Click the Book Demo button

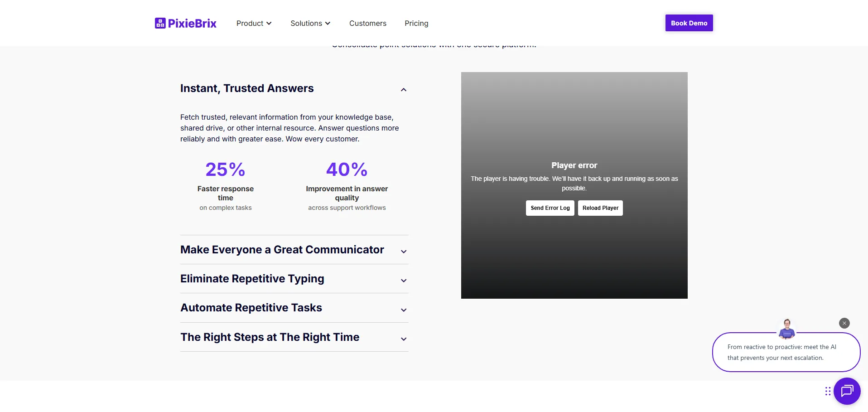[x=689, y=23]
